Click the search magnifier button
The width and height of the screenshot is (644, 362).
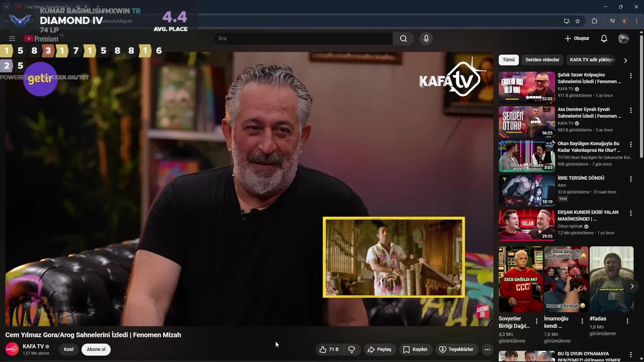(x=404, y=39)
